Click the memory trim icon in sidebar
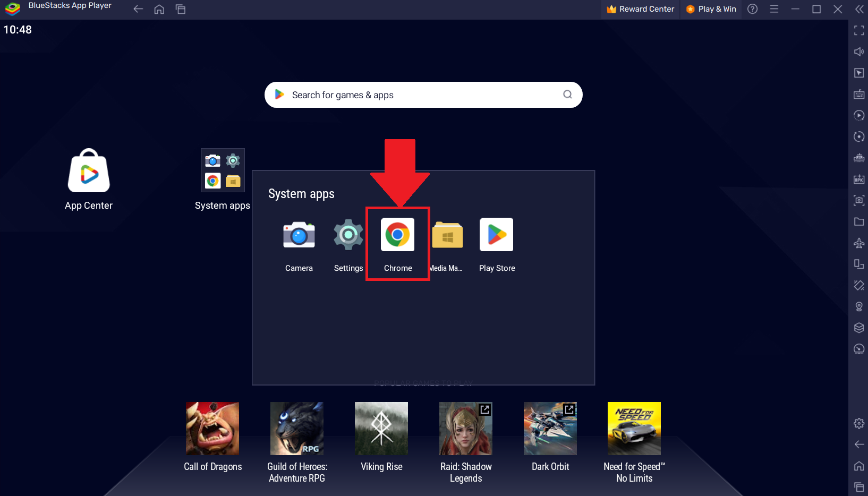The height and width of the screenshot is (496, 868). 859,158
